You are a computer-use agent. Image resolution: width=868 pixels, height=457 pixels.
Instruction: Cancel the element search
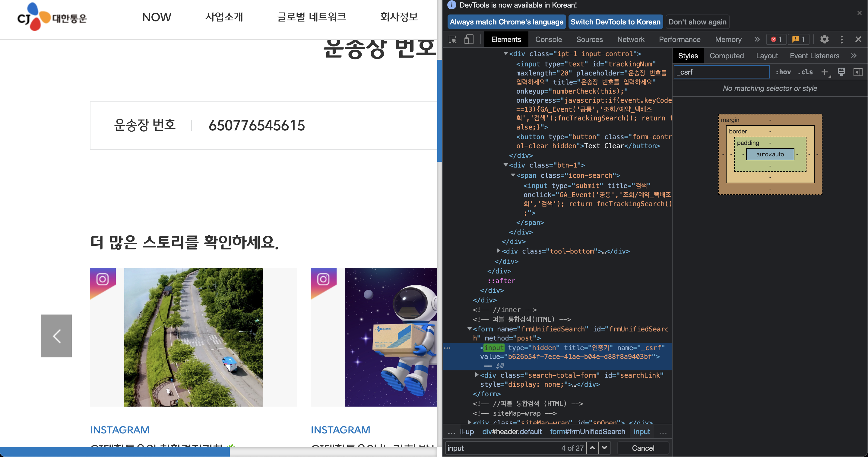pyautogui.click(x=643, y=448)
